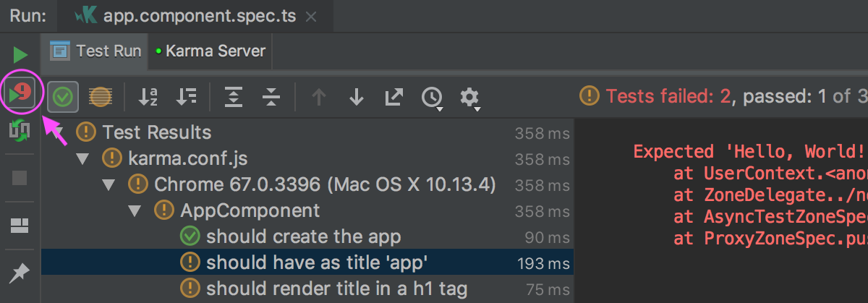Select test "should create the app"

303,236
